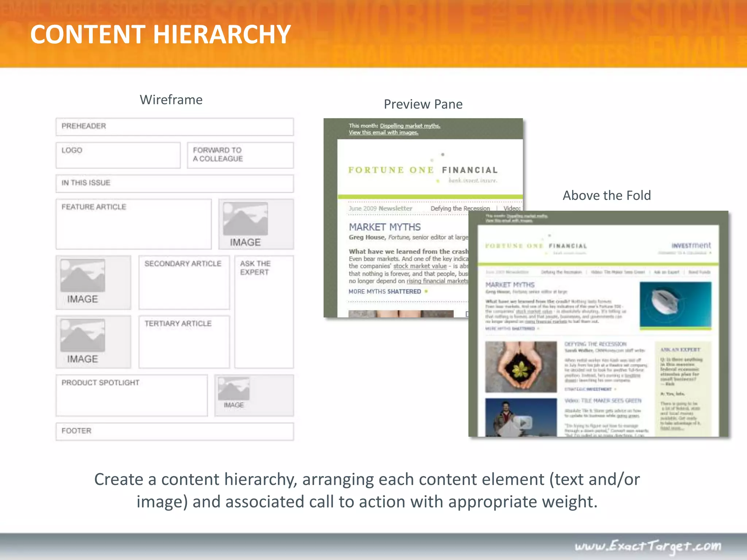This screenshot has height=560, width=747.
Task: Click the MARKET MYTHS headline in preview pane
Action: pyautogui.click(x=385, y=227)
